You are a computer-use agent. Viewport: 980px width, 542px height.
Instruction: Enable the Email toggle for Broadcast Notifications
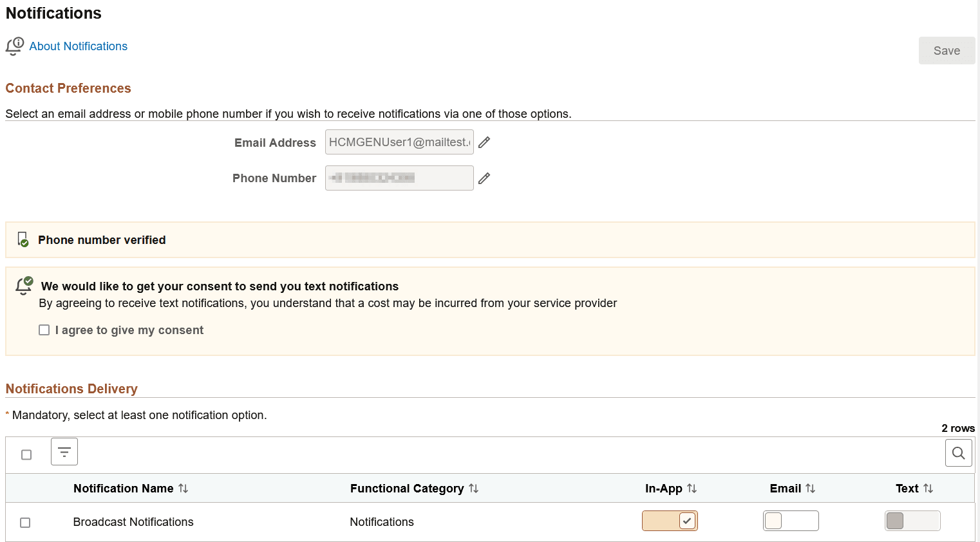(x=791, y=521)
